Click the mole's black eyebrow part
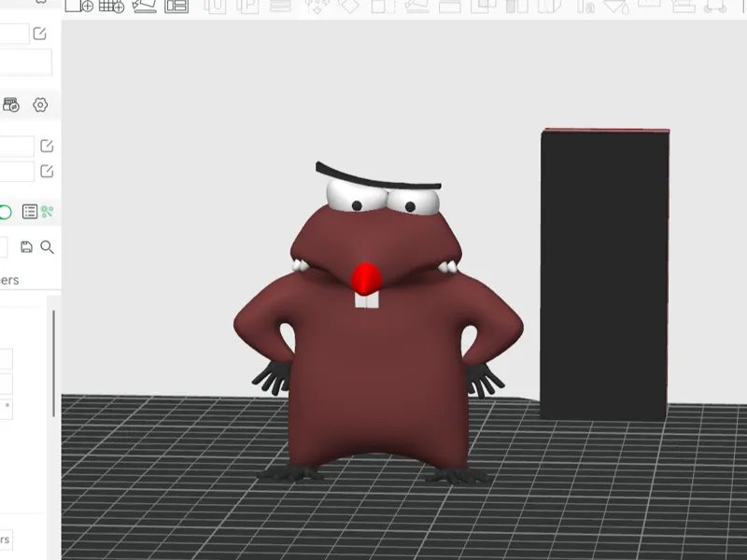 coord(376,177)
